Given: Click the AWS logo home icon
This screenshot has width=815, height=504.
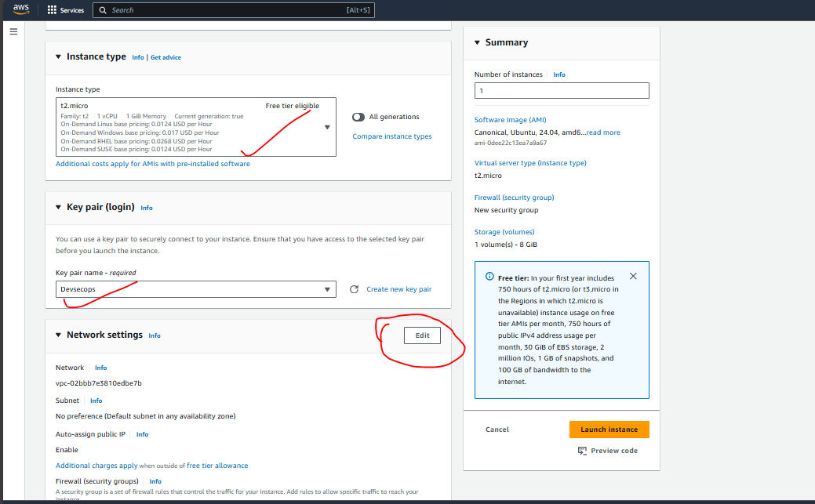Looking at the screenshot, I should click(21, 9).
